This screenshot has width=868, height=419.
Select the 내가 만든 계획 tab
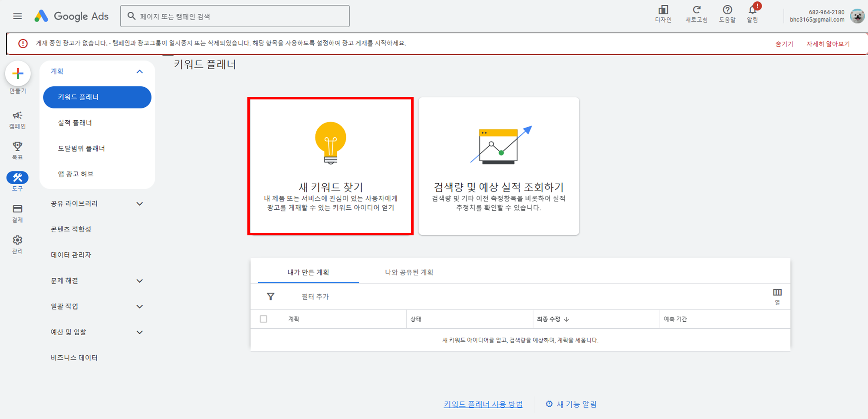308,272
